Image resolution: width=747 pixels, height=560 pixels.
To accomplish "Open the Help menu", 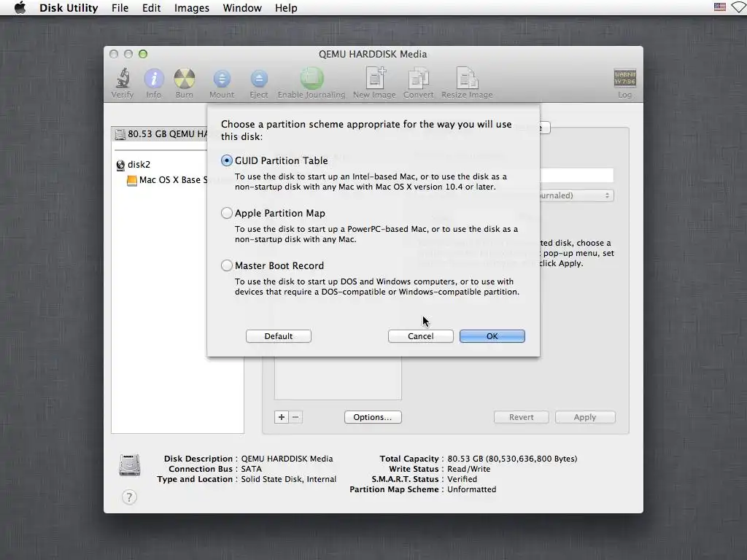I will coord(286,8).
